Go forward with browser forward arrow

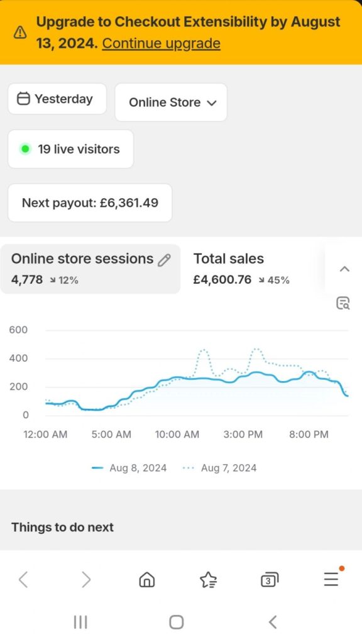tap(85, 579)
